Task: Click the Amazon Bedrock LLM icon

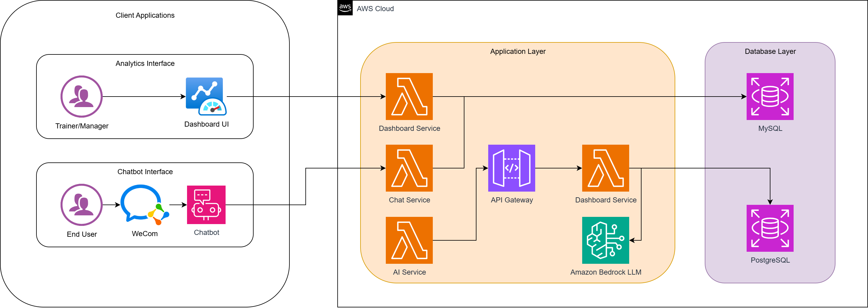Action: coord(605,240)
